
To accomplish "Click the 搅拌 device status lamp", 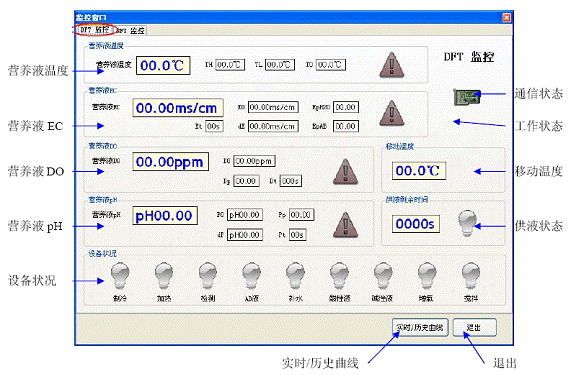I will (x=471, y=276).
